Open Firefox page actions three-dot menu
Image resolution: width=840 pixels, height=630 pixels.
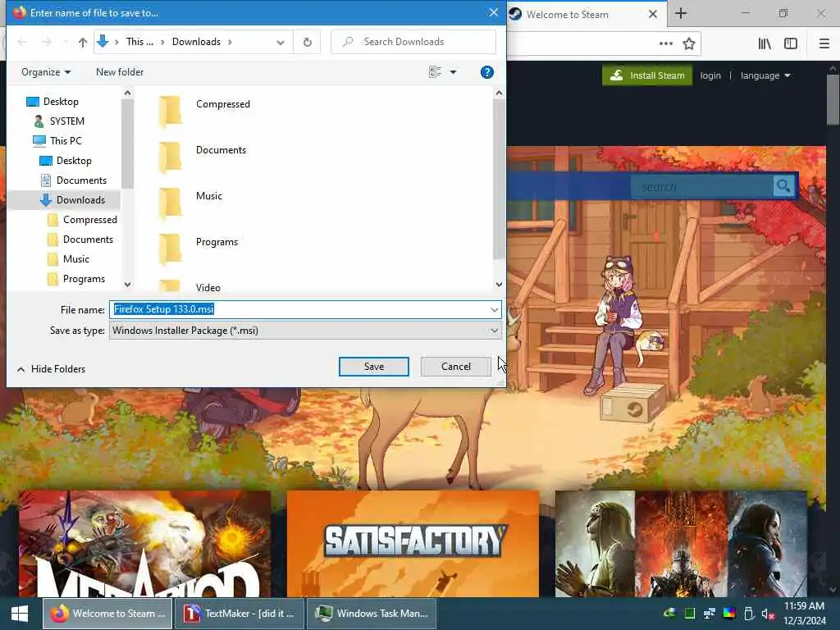[666, 43]
